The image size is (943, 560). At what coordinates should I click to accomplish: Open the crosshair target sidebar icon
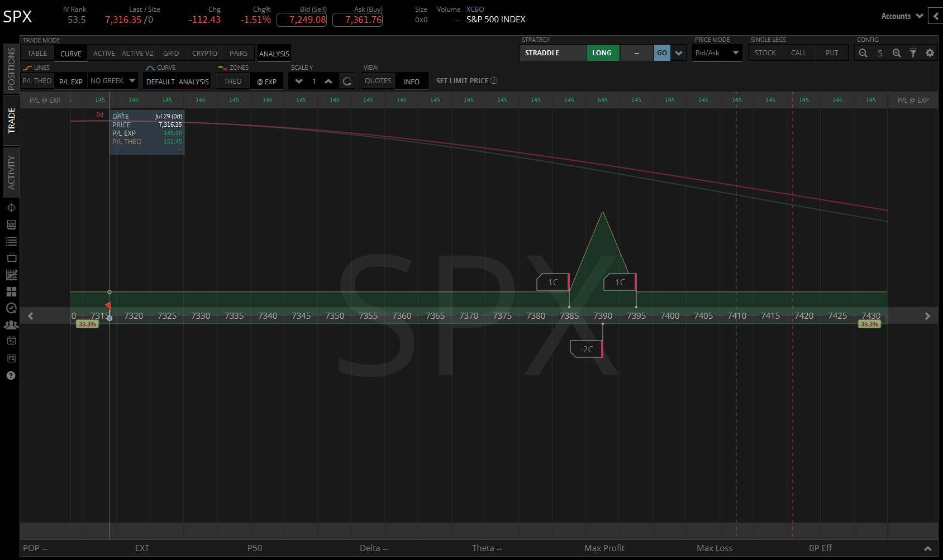(x=11, y=208)
